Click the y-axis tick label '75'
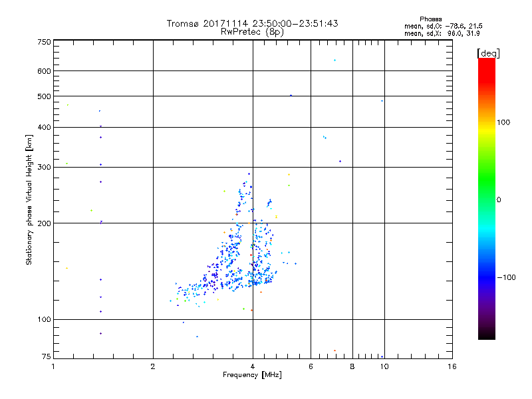532x399 pixels. click(x=47, y=356)
